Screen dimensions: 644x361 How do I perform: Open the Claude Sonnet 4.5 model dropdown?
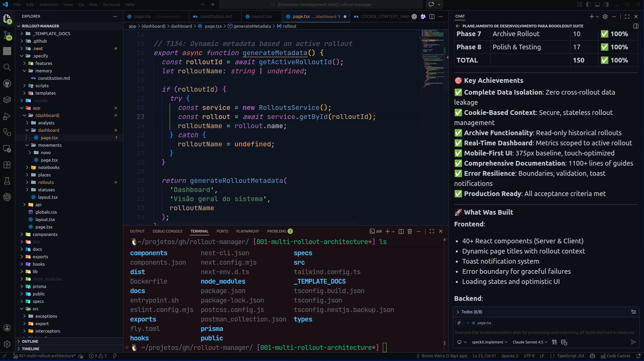pyautogui.click(x=529, y=342)
